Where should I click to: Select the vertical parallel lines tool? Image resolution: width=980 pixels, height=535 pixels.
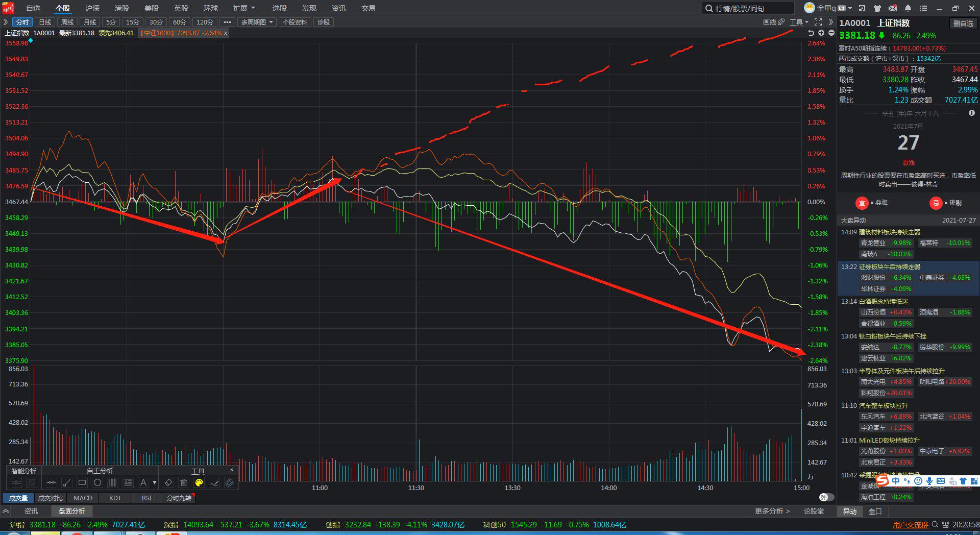click(113, 482)
